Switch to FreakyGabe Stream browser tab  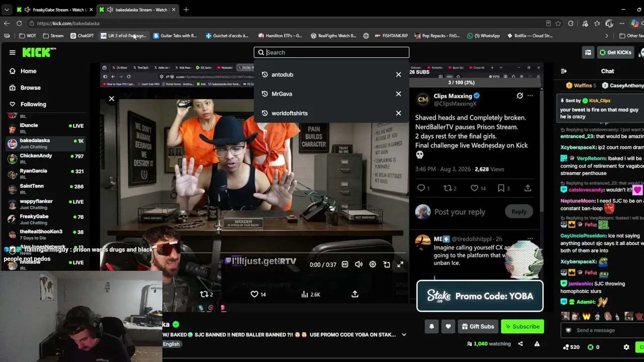tap(54, 10)
